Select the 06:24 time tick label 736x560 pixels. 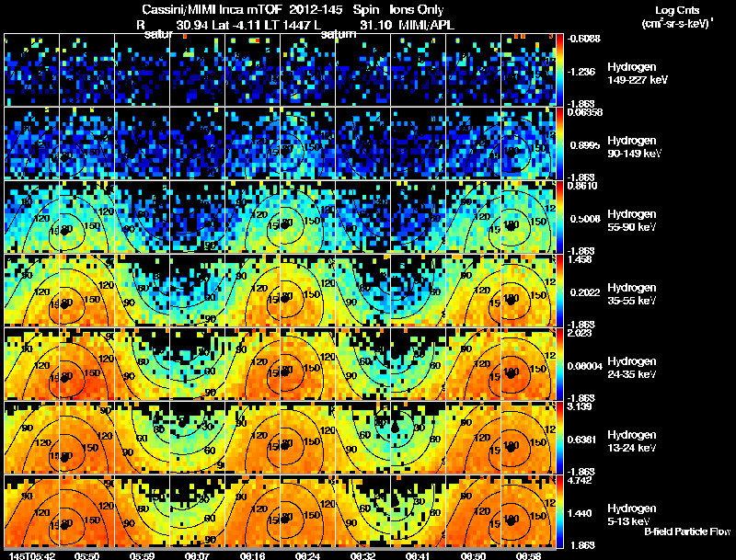pyautogui.click(x=307, y=555)
